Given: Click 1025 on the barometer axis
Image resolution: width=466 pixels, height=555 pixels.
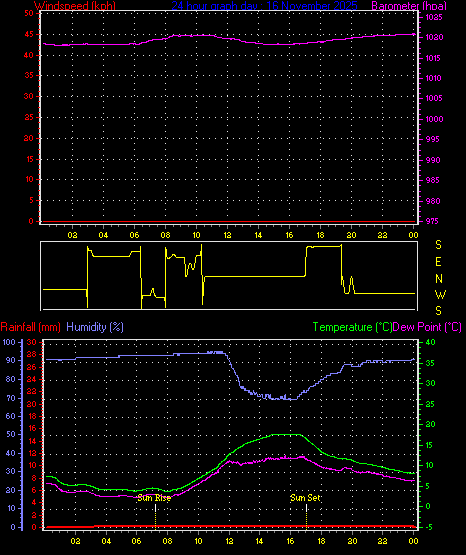Looking at the screenshot, I should tap(434, 17).
